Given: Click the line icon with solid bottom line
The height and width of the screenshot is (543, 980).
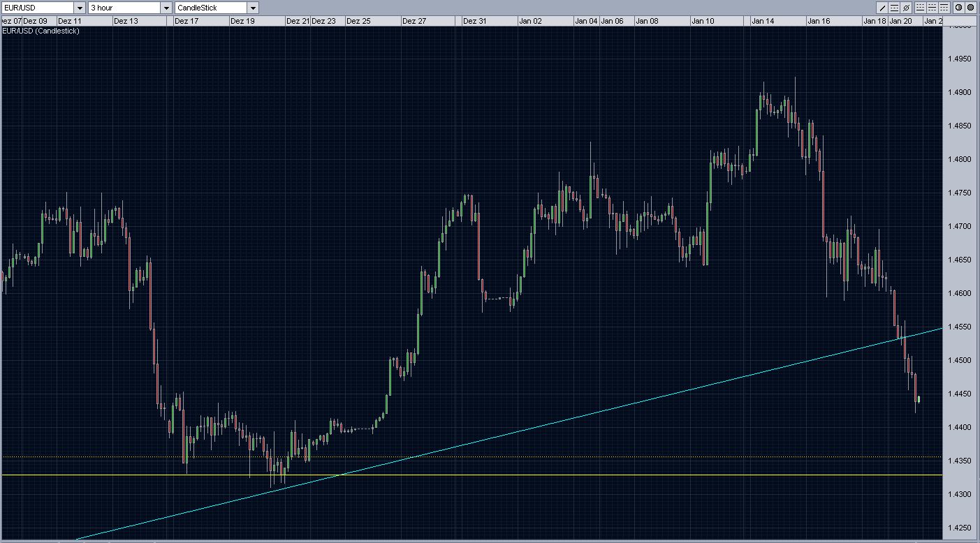Looking at the screenshot, I should click(921, 8).
